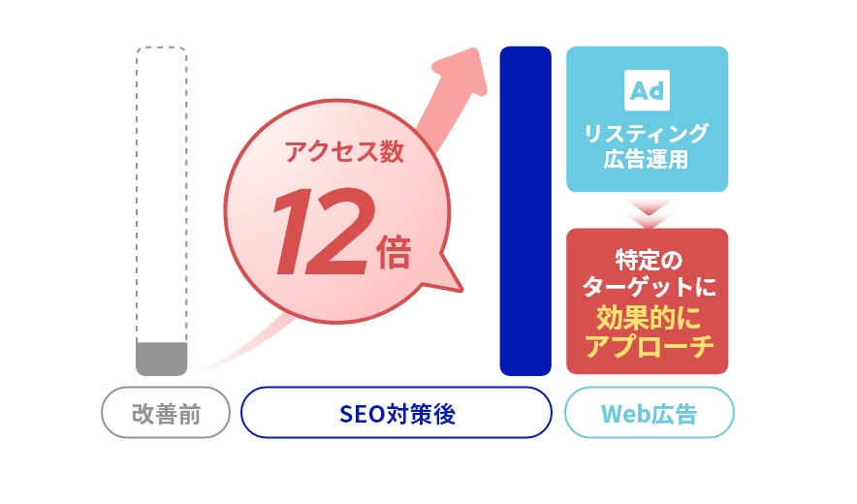This screenshot has width=857, height=504.
Task: Click the red downward triangle between boxes
Action: coord(648,214)
